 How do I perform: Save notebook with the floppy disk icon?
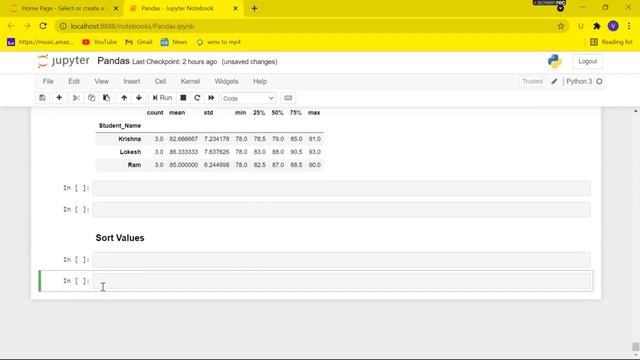pyautogui.click(x=42, y=98)
